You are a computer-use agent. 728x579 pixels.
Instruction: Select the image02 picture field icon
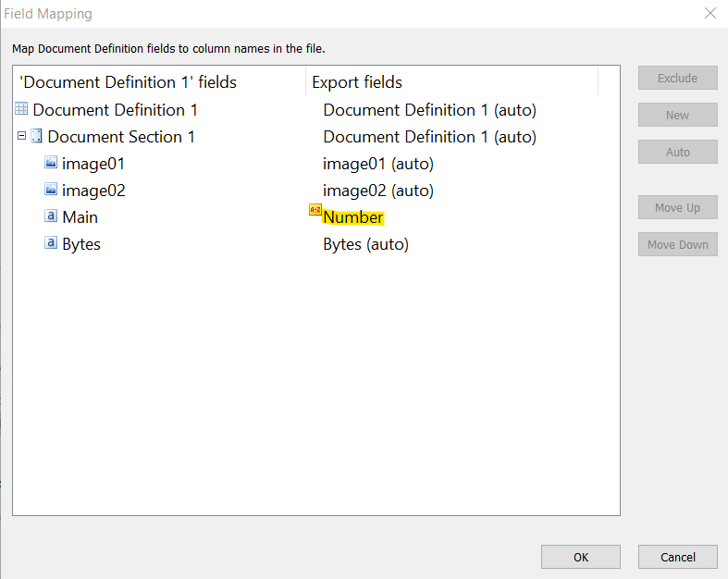[51, 189]
